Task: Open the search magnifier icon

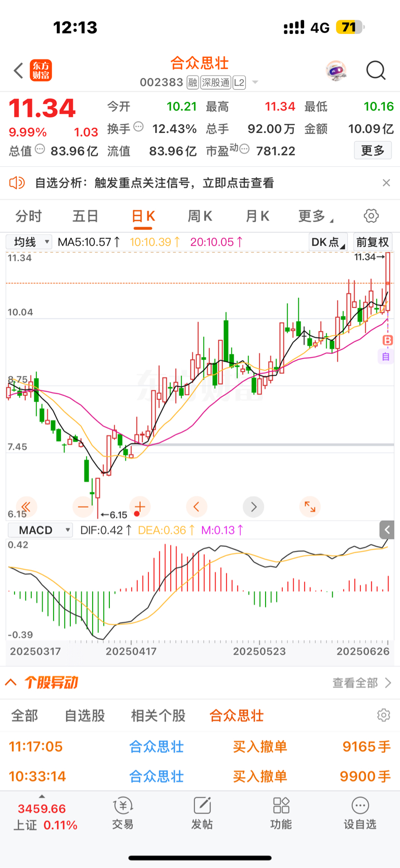Action: tap(376, 70)
